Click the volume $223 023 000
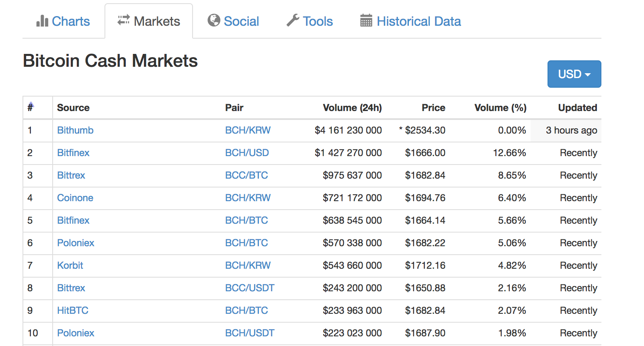The width and height of the screenshot is (644, 346). tap(352, 333)
